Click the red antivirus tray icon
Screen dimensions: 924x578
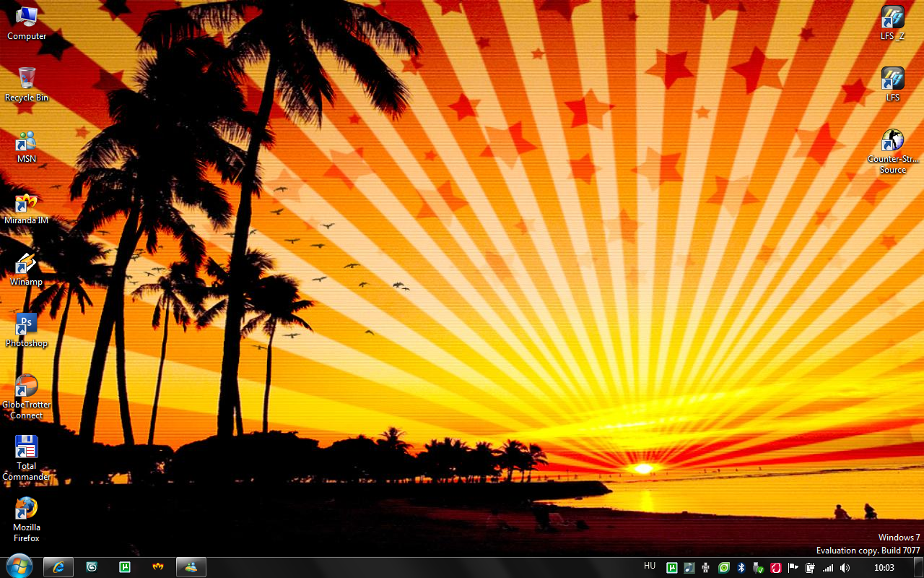click(x=776, y=568)
